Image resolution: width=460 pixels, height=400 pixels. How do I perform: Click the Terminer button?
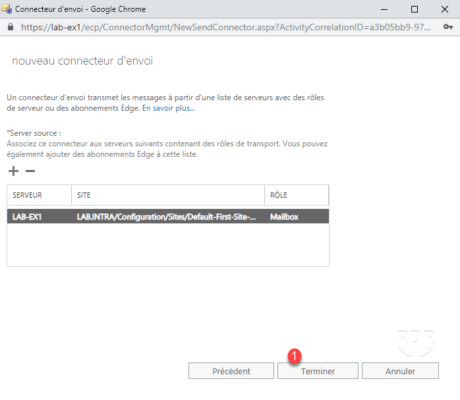pyautogui.click(x=318, y=371)
